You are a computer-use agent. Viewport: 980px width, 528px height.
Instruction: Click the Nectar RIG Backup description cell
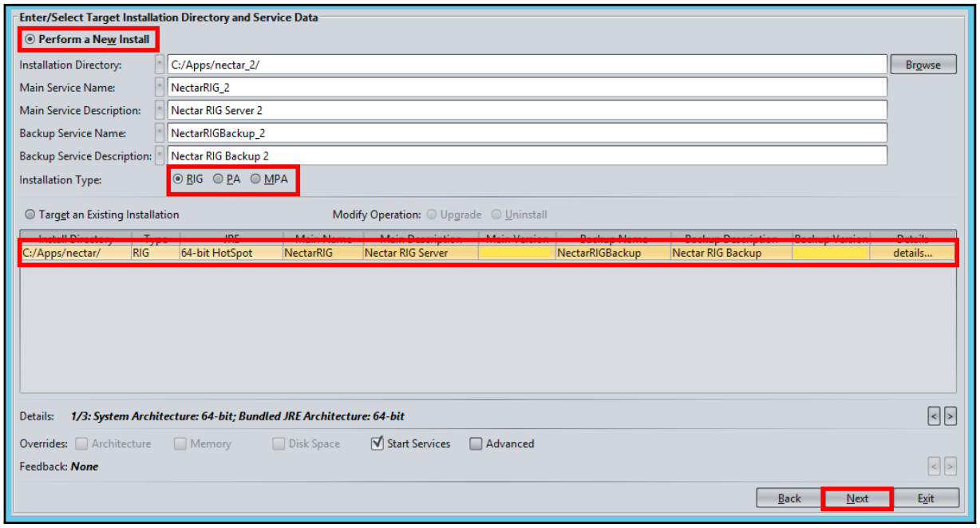pos(731,253)
